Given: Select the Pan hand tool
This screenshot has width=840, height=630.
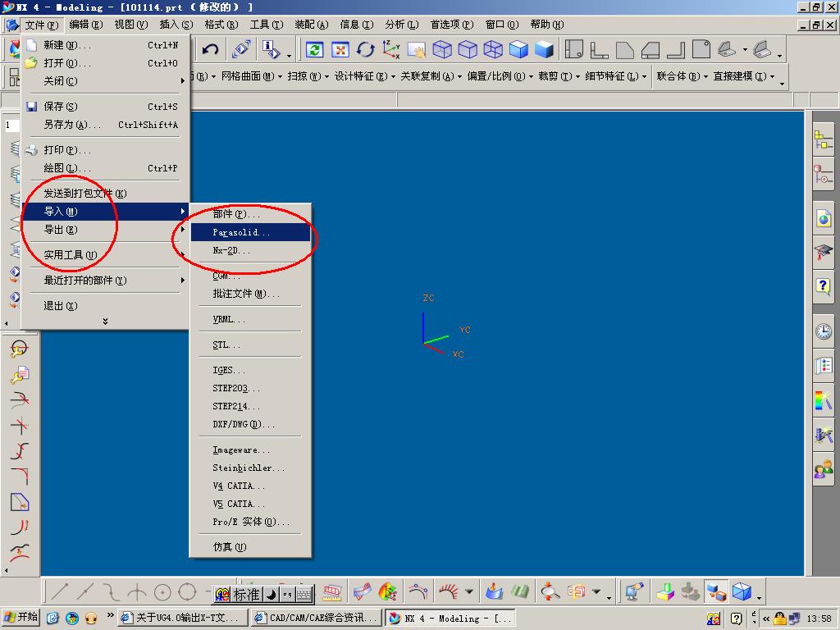Looking at the screenshot, I should pos(416,50).
